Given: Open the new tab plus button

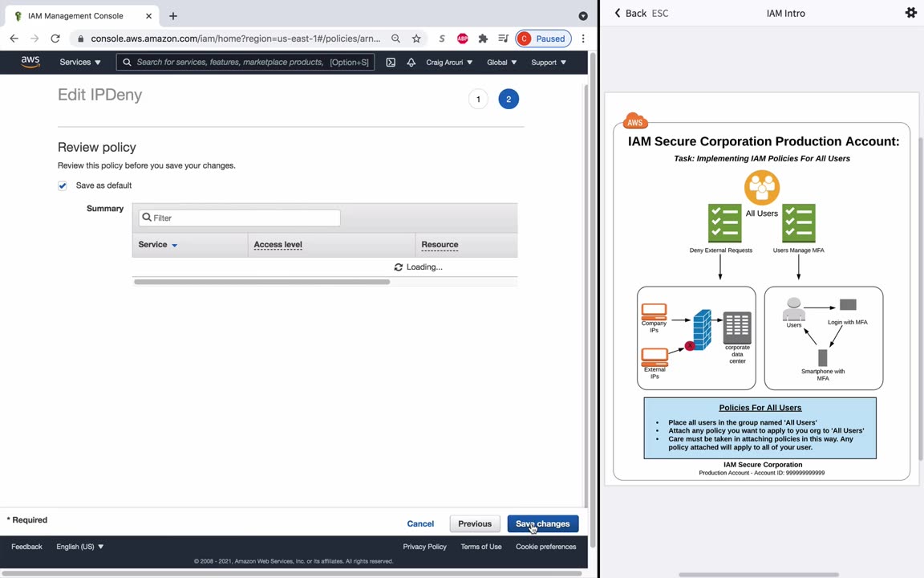Looking at the screenshot, I should point(172,16).
